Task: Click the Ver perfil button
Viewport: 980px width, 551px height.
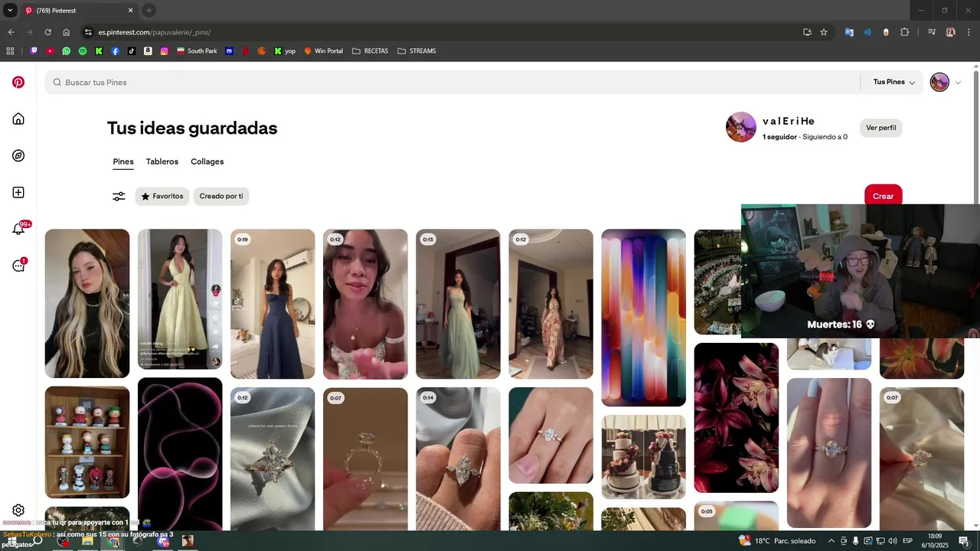Action: 881,128
